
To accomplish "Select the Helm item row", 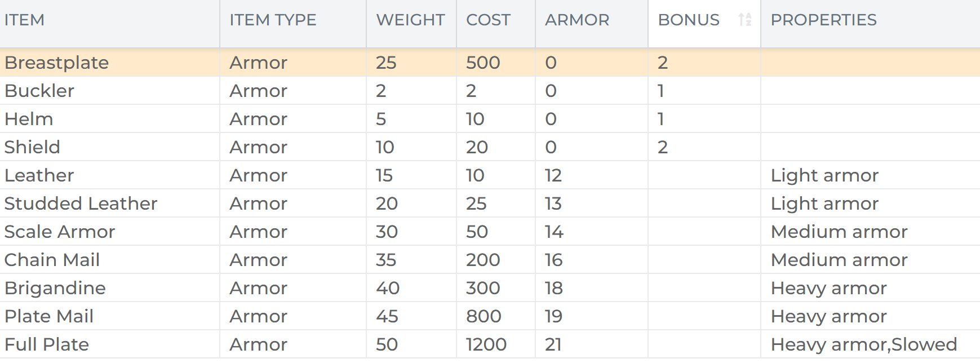I will [490, 118].
